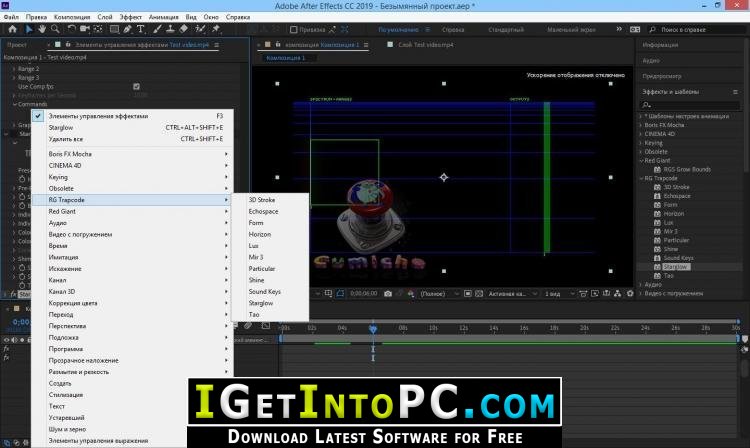Toggle the lock on composition viewer tab

pyautogui.click(x=278, y=44)
